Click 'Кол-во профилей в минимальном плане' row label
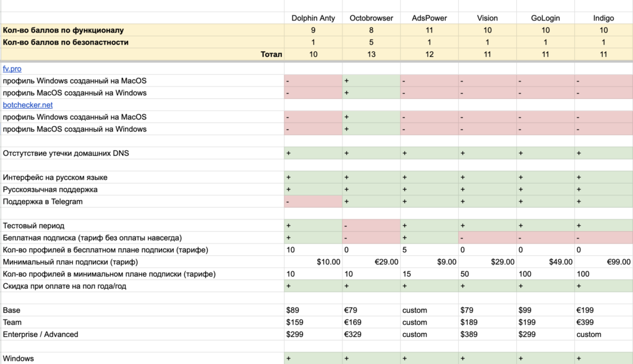The image size is (633, 364). 109,274
